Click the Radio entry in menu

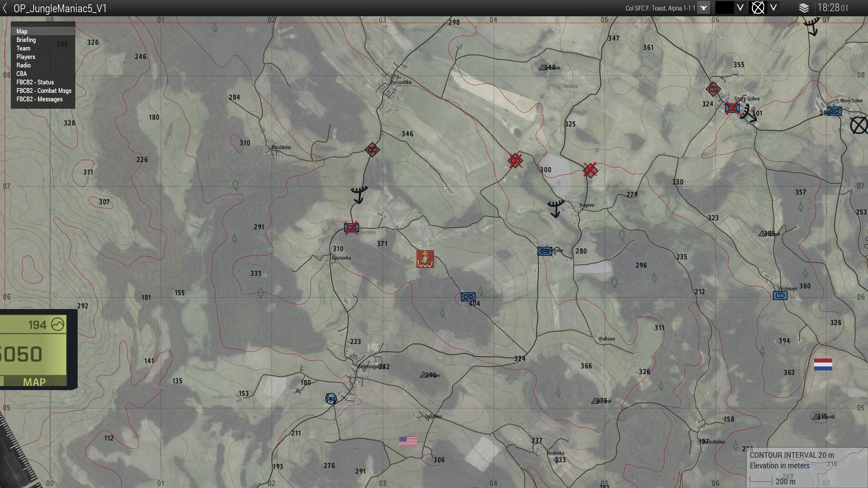point(23,65)
